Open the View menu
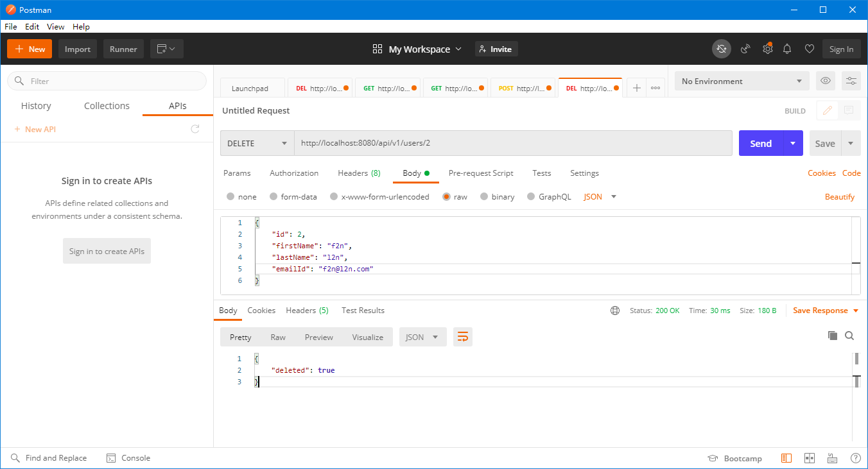The height and width of the screenshot is (469, 868). click(56, 27)
